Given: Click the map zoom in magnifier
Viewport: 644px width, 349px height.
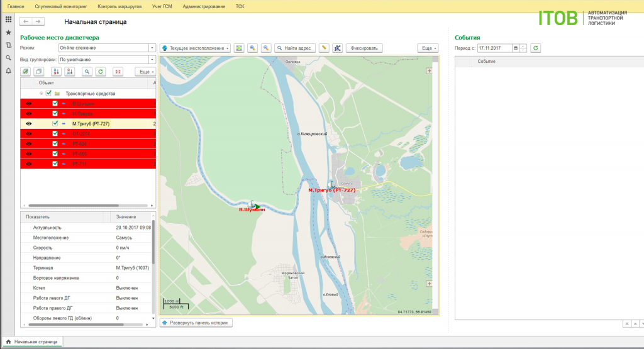Looking at the screenshot, I should pyautogui.click(x=253, y=48).
